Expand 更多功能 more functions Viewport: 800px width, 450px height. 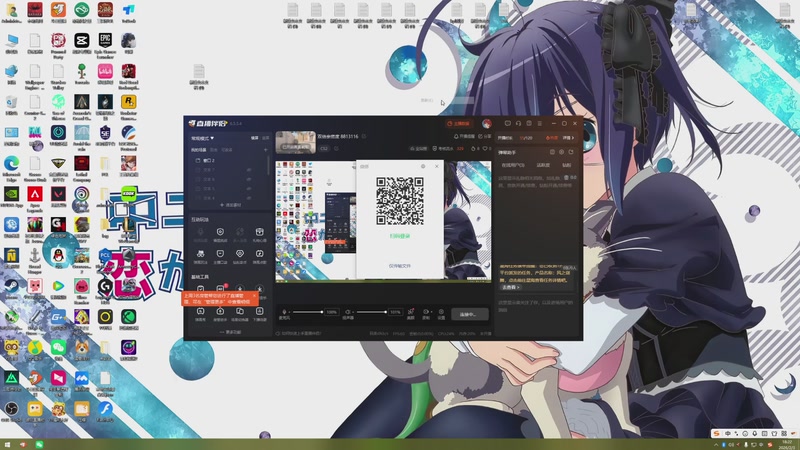coord(230,332)
